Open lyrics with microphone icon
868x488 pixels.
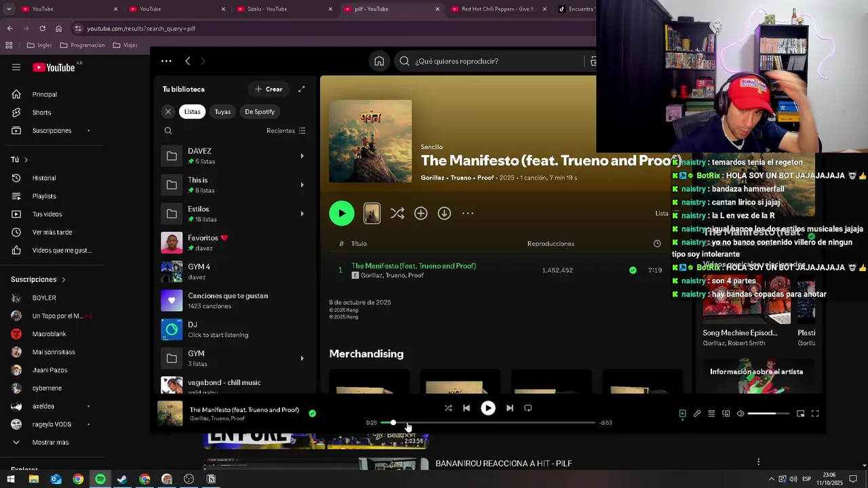[697, 413]
